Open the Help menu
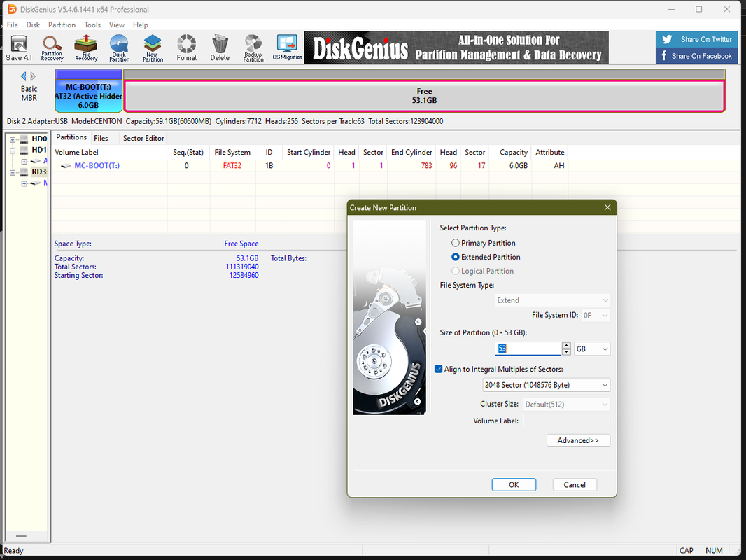 141,24
